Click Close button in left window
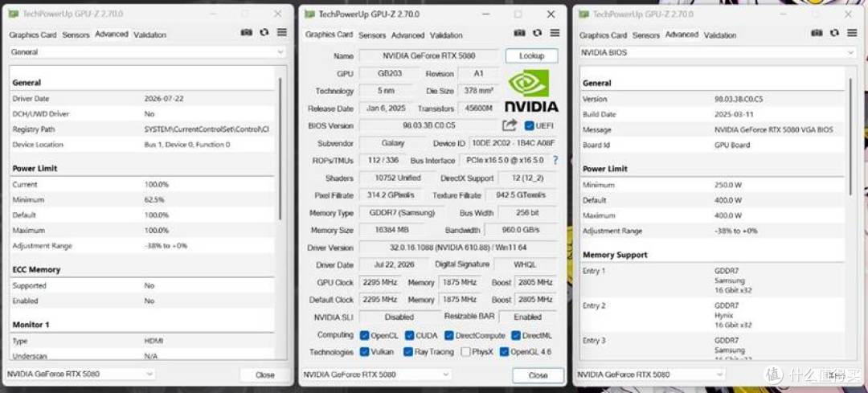This screenshot has height=393, width=868. (x=264, y=375)
